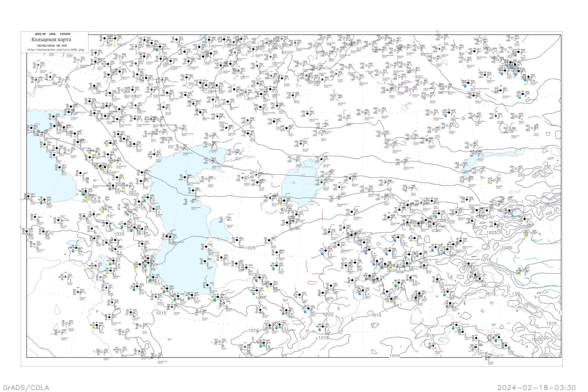588x392 pixels.
Task: Click the QAOL98 UAOL 180000 header code
Action: click(x=53, y=34)
